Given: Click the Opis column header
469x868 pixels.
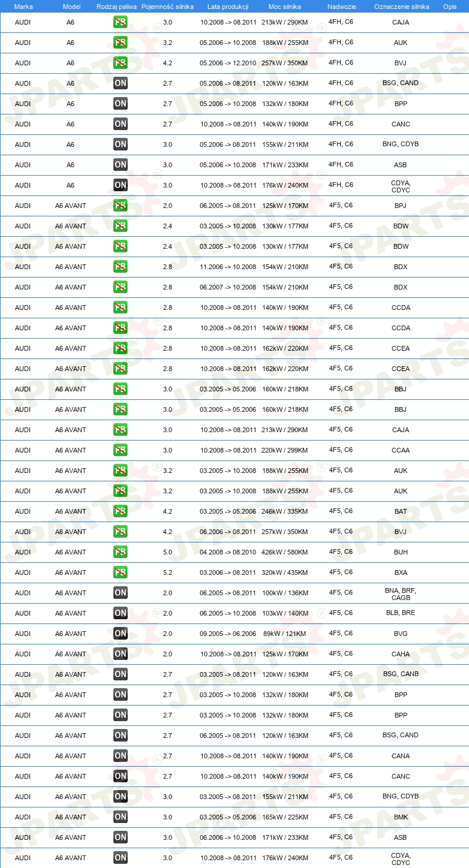Looking at the screenshot, I should [450, 7].
